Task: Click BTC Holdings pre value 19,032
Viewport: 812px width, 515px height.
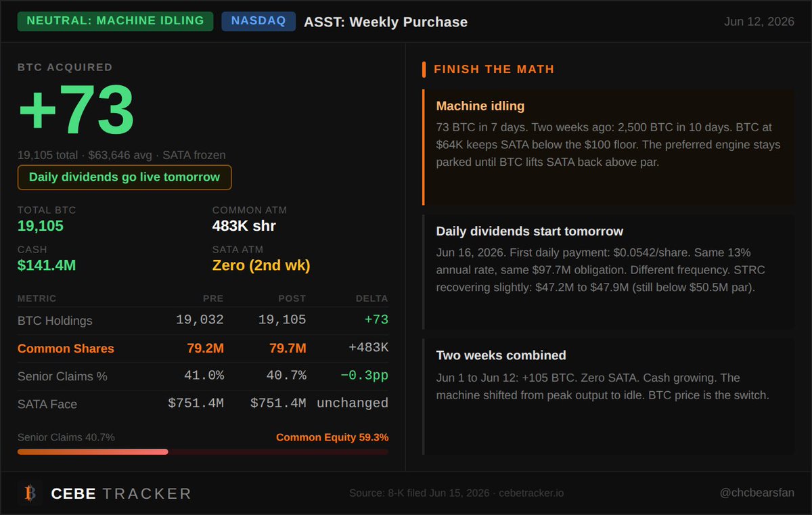Action: pyautogui.click(x=200, y=319)
